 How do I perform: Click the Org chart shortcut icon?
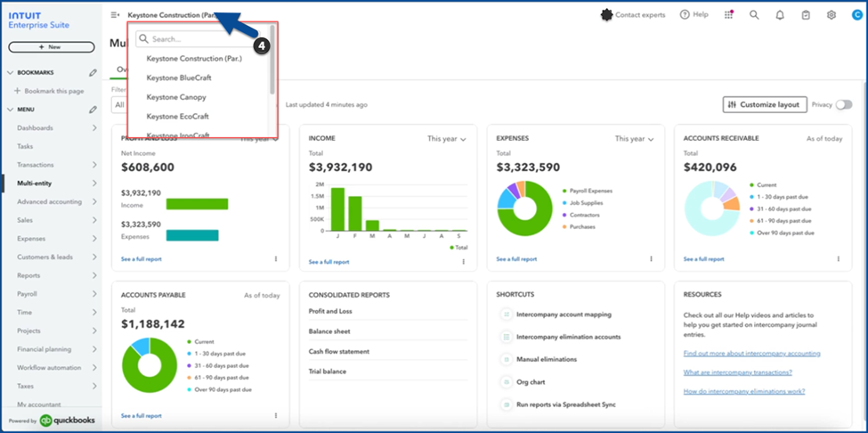(x=506, y=382)
